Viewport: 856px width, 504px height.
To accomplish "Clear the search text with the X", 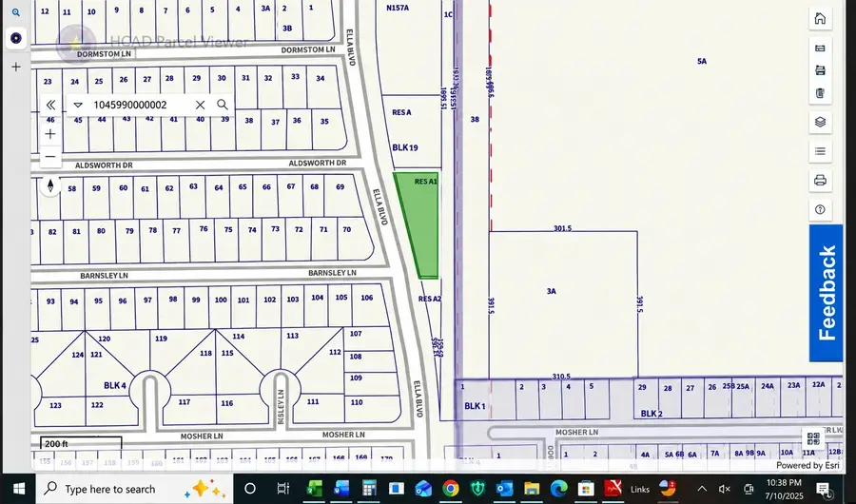I will [x=201, y=105].
